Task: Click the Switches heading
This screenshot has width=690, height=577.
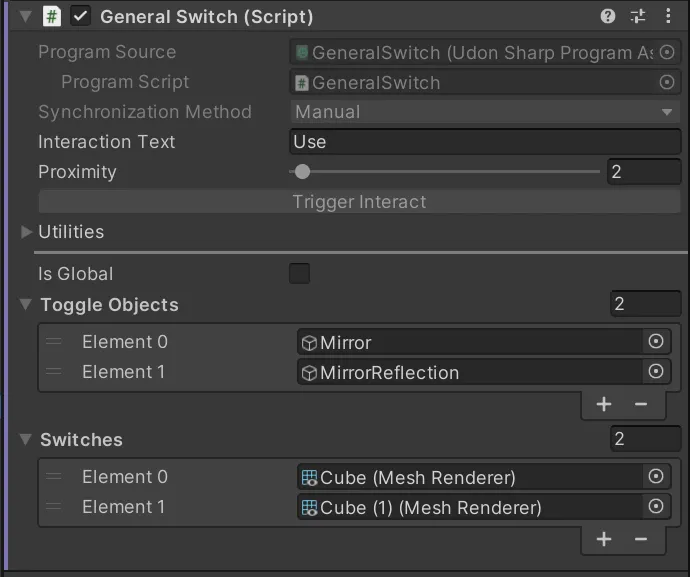Action: click(x=81, y=440)
